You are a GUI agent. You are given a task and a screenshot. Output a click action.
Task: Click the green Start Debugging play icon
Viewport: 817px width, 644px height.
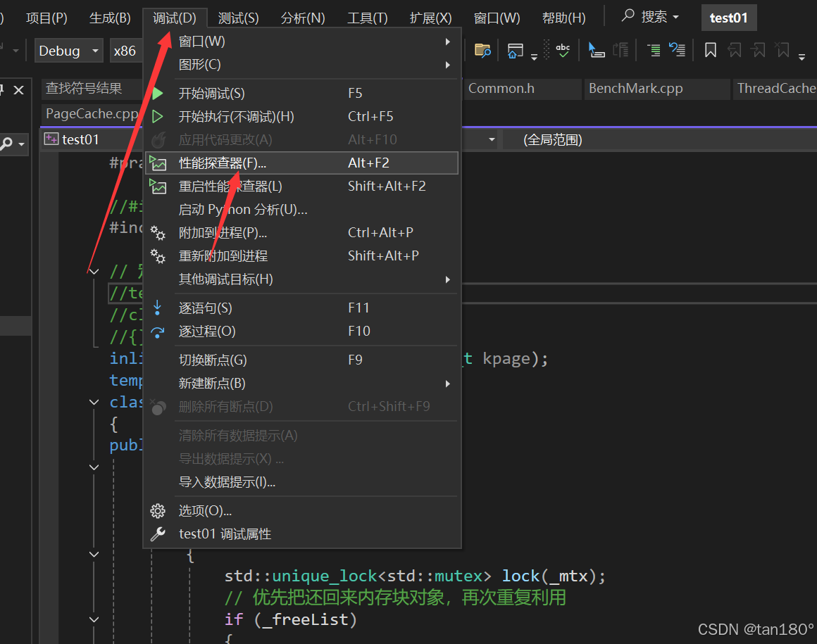[x=157, y=94]
